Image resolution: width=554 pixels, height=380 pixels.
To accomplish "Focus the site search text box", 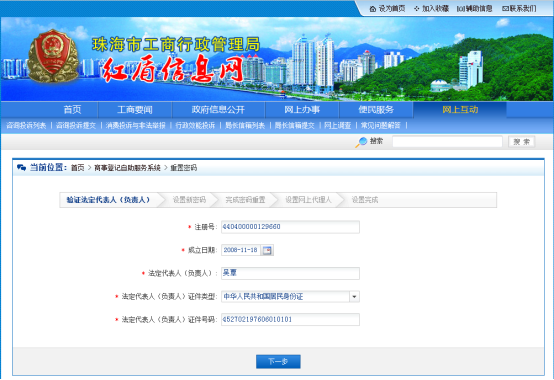I will pyautogui.click(x=447, y=142).
